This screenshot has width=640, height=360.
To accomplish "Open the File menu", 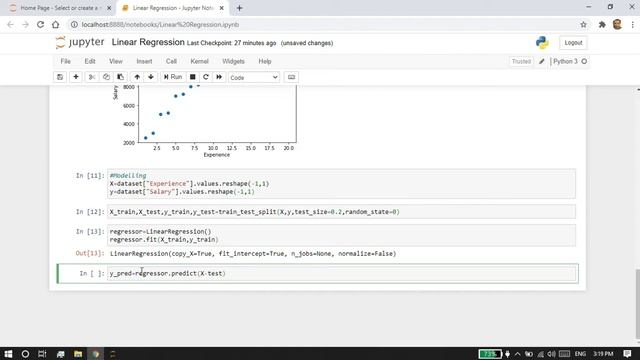I will pyautogui.click(x=66, y=61).
